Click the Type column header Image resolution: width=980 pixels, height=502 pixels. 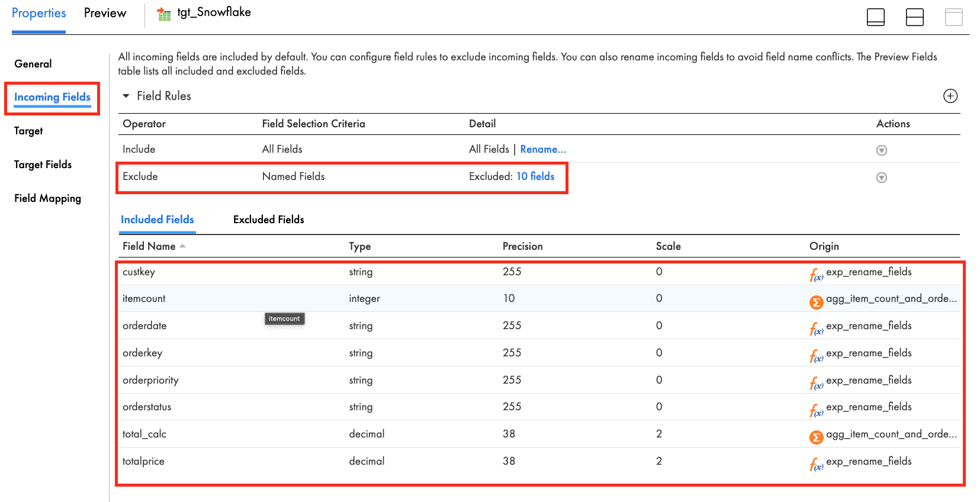pyautogui.click(x=359, y=246)
